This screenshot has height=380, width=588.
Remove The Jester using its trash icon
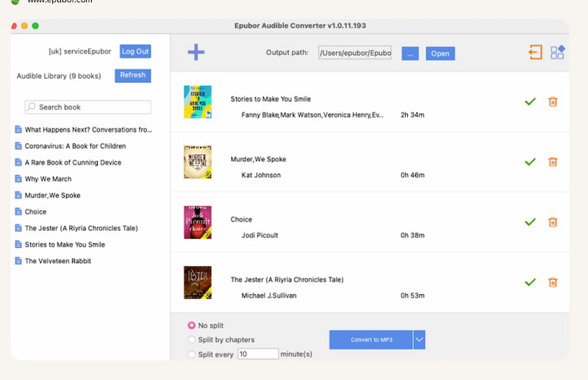[553, 282]
